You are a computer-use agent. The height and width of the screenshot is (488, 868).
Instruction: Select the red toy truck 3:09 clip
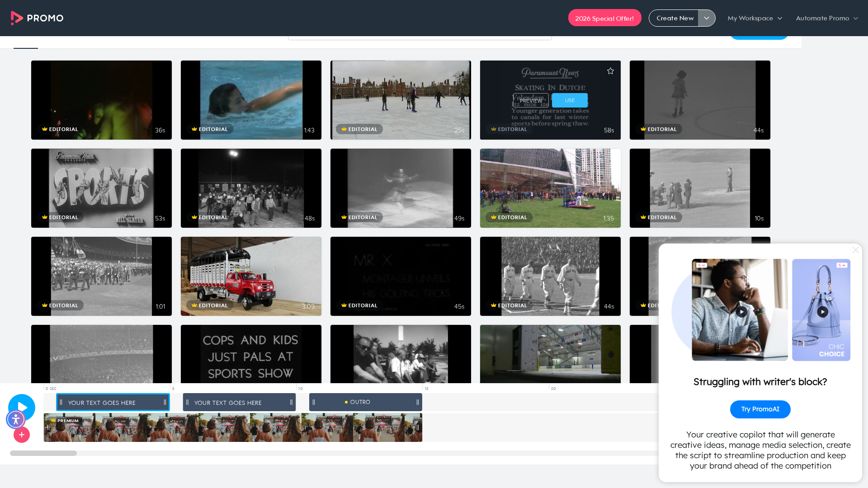tap(251, 276)
